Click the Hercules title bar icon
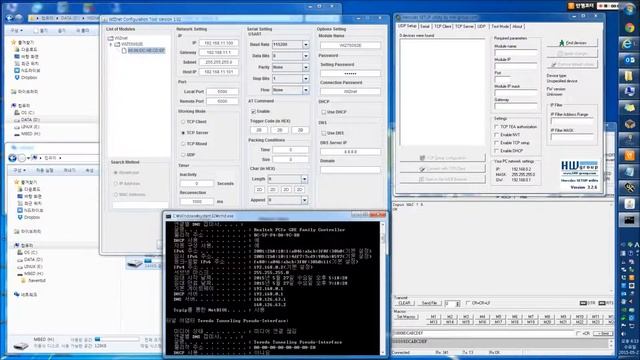The image size is (640, 360). [398, 18]
